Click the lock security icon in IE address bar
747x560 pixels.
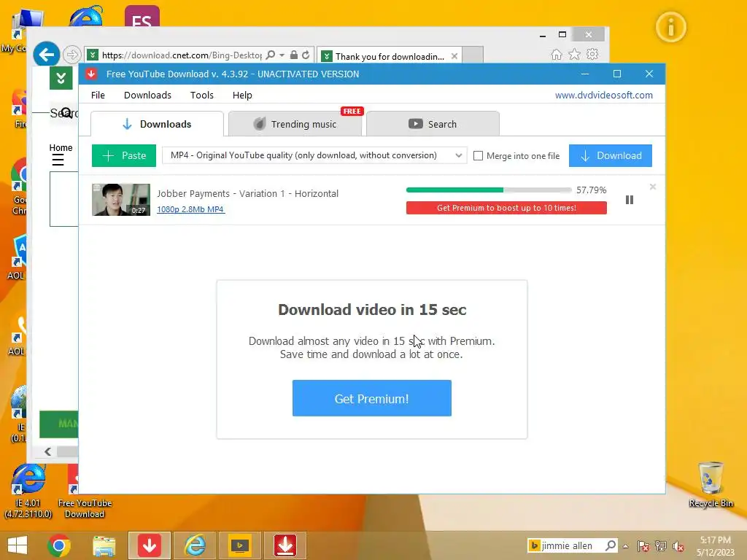[294, 55]
